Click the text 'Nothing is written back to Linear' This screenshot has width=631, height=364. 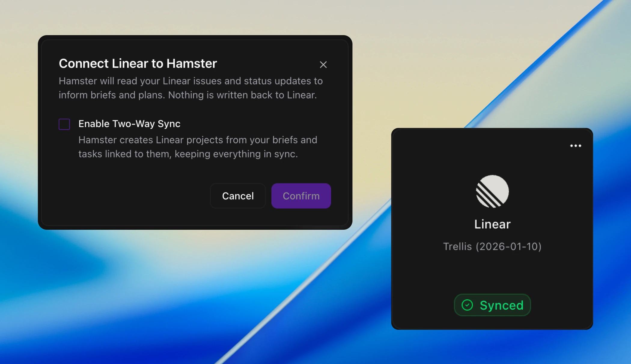coord(242,95)
